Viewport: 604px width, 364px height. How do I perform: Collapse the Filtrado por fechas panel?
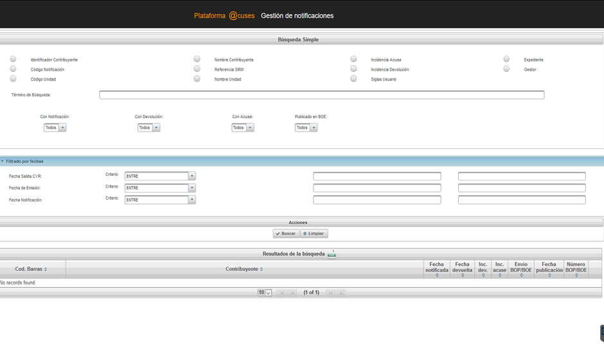pyautogui.click(x=3, y=162)
